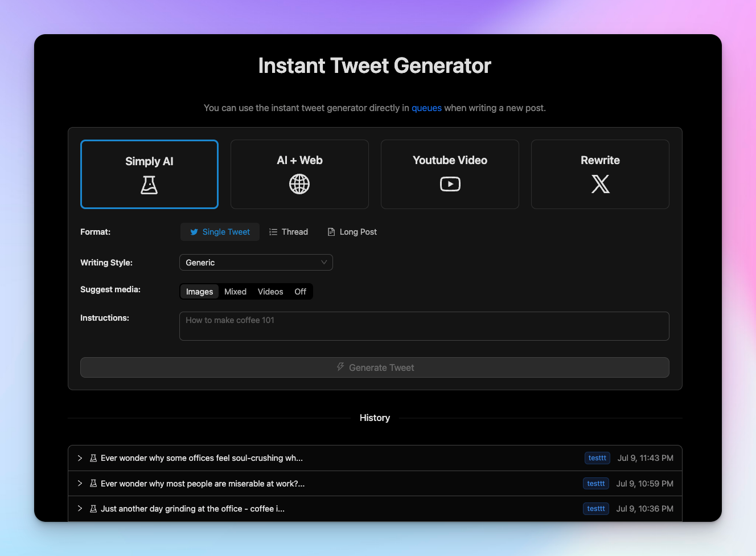Viewport: 756px width, 556px height.
Task: Switch to the Simply AI mode card
Action: [x=149, y=174]
